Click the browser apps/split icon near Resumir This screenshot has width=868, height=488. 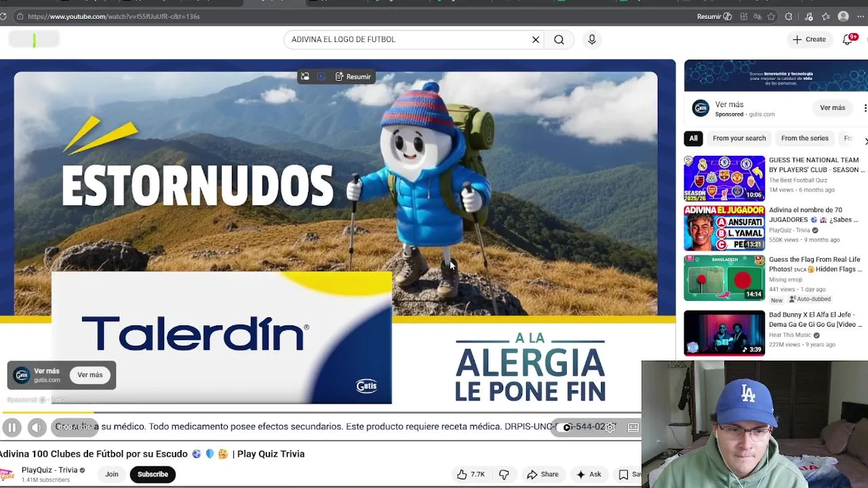coord(744,16)
